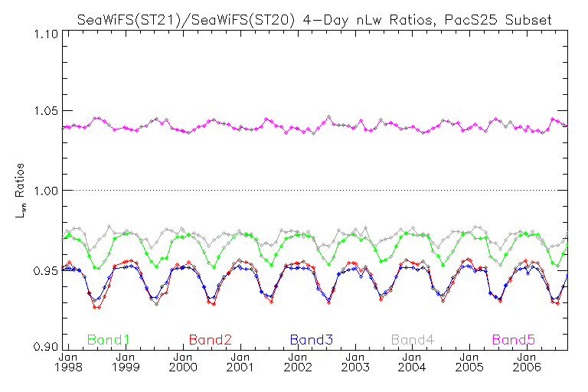Click the Jan 2005 x-axis label

coord(469,362)
